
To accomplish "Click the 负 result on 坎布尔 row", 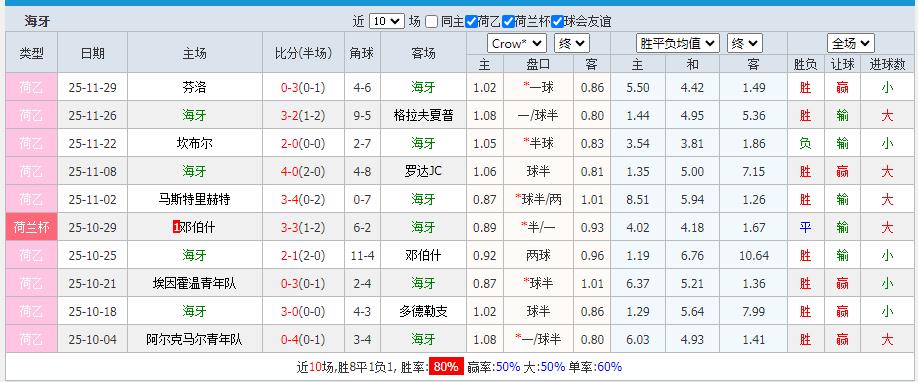I will [806, 144].
